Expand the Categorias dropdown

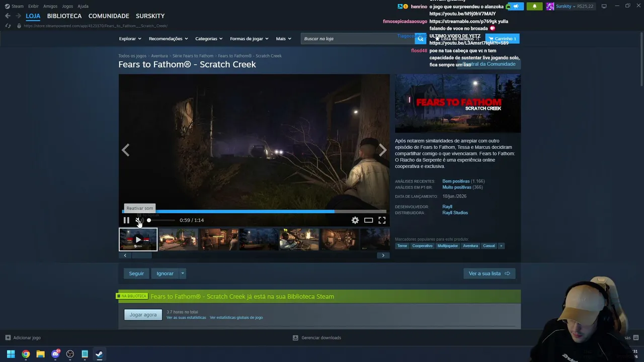coord(209,39)
